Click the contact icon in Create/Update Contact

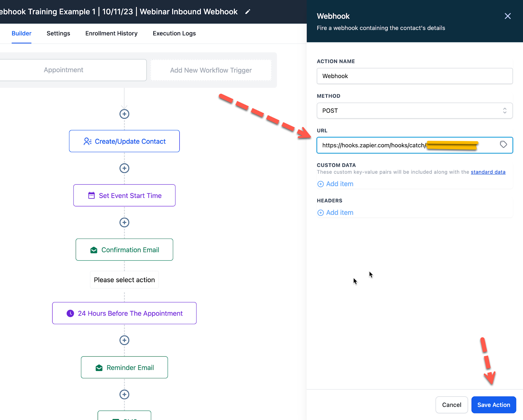[87, 141]
